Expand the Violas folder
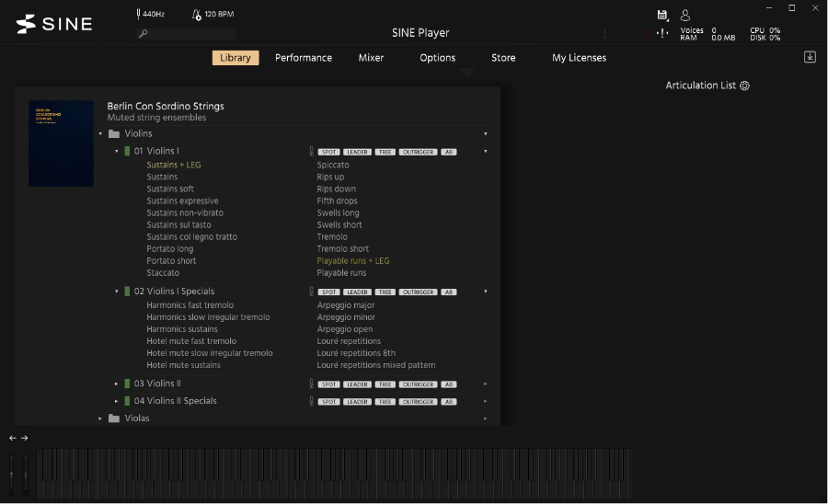 coord(101,418)
